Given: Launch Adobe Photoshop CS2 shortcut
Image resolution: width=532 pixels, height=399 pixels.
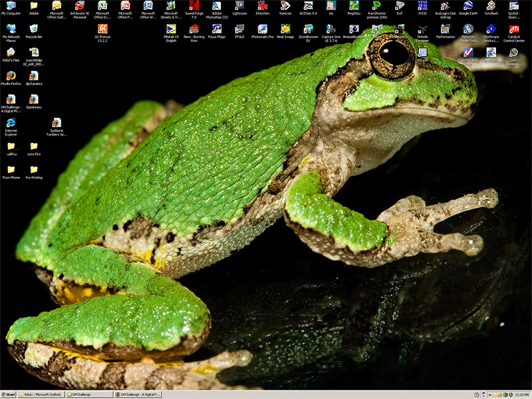Looking at the screenshot, I should click(x=217, y=9).
